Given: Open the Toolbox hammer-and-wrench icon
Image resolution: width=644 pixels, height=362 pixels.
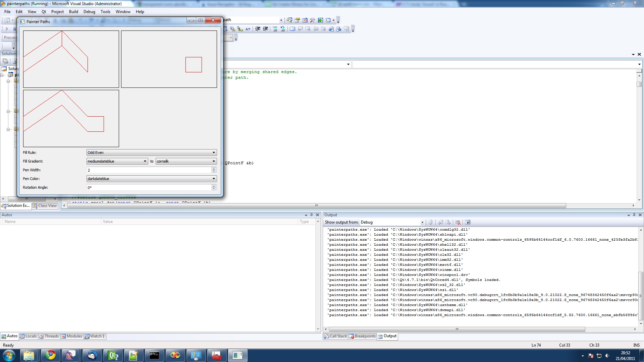Looking at the screenshot, I should [x=313, y=20].
